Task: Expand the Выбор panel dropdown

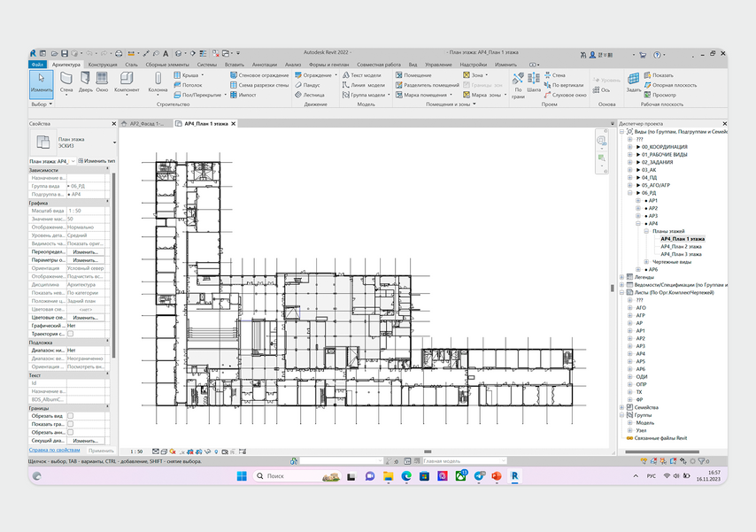Action: [42, 104]
